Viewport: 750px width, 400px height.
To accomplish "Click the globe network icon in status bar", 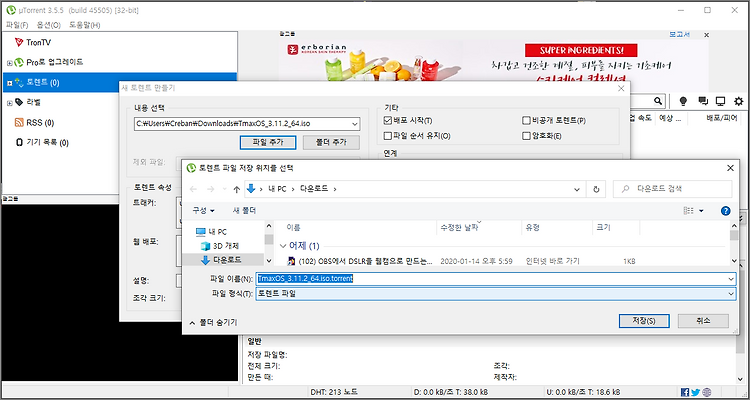I will (706, 392).
